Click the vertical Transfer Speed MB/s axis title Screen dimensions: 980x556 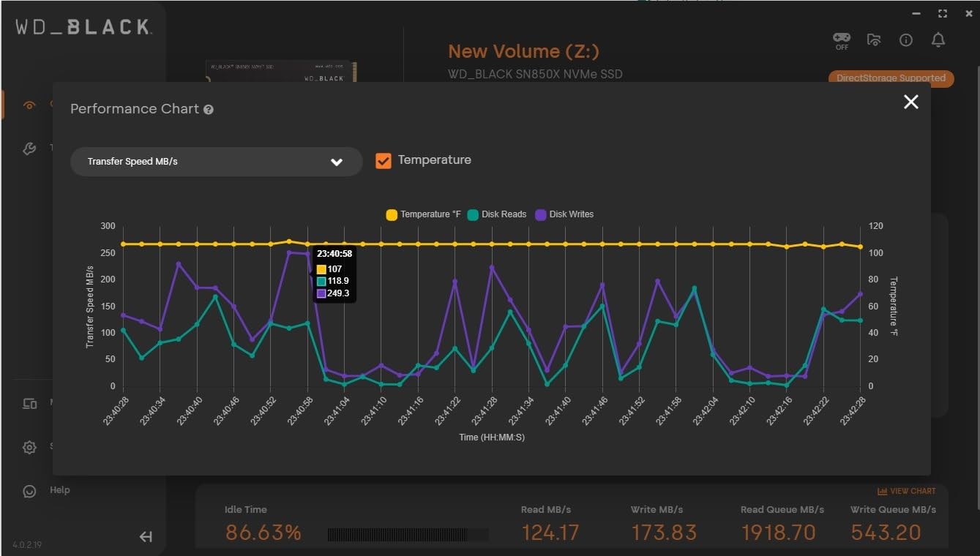point(90,307)
